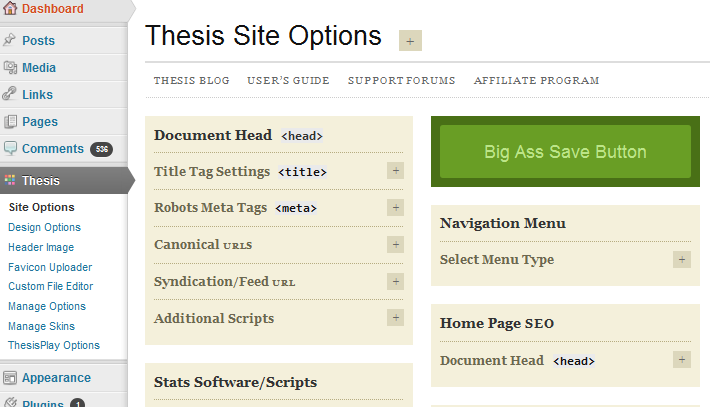Click the Thesis colored grid icon
The width and height of the screenshot is (710, 407).
(x=10, y=180)
